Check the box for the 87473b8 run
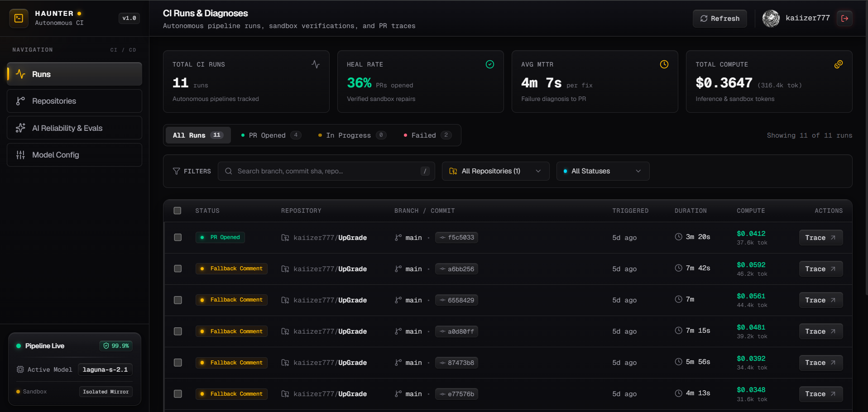This screenshot has height=412, width=868. (178, 363)
